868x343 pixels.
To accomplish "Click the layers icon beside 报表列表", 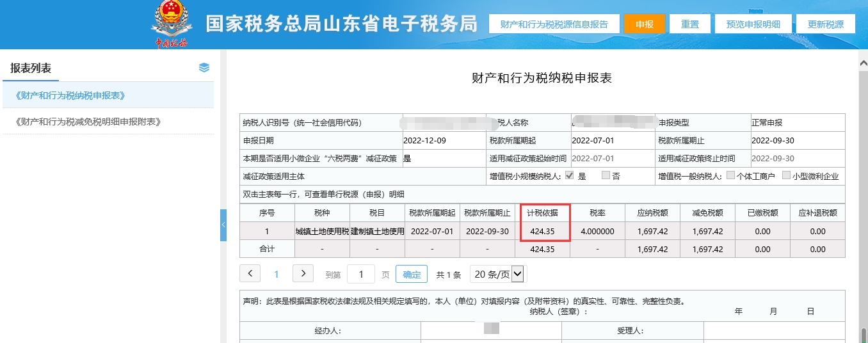I will (204, 68).
